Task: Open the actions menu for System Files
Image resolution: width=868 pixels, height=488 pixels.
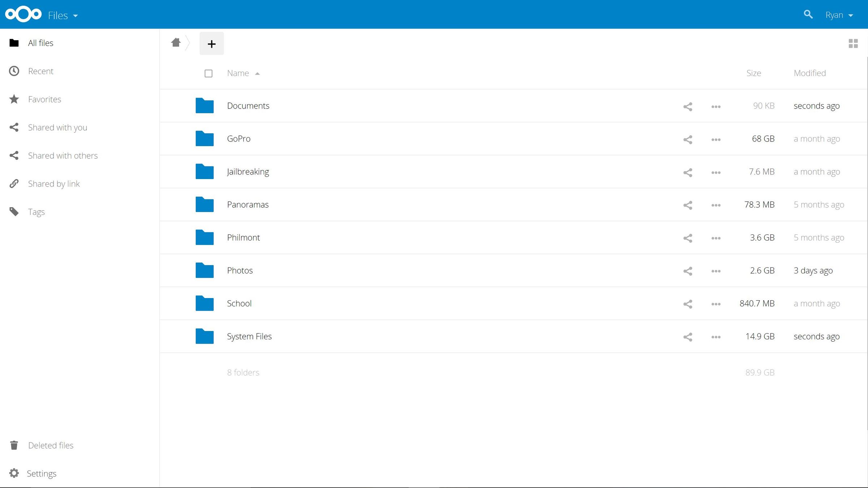Action: (715, 336)
